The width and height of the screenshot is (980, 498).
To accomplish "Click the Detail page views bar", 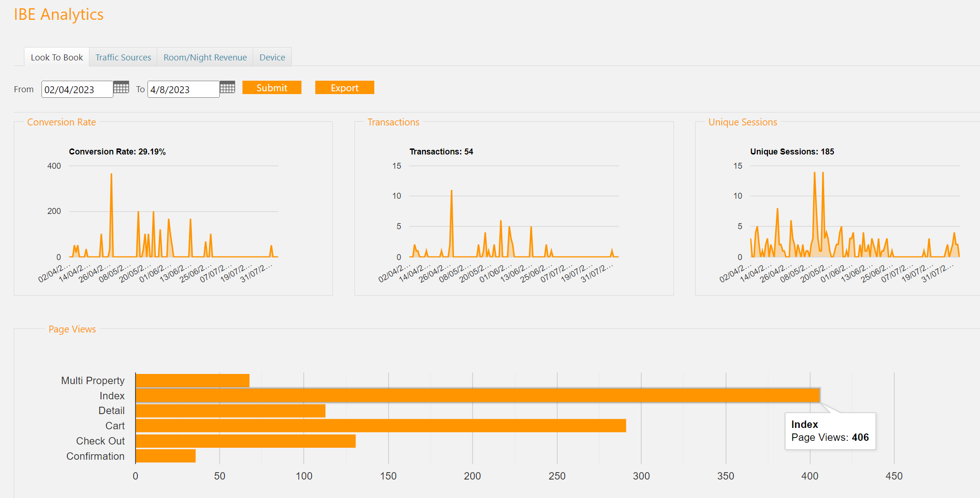I will click(x=230, y=411).
